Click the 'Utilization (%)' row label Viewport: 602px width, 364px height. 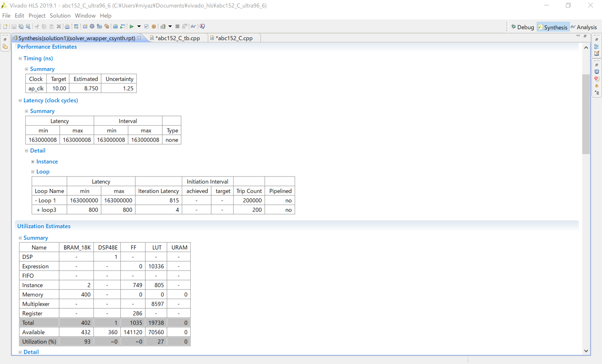coord(39,342)
